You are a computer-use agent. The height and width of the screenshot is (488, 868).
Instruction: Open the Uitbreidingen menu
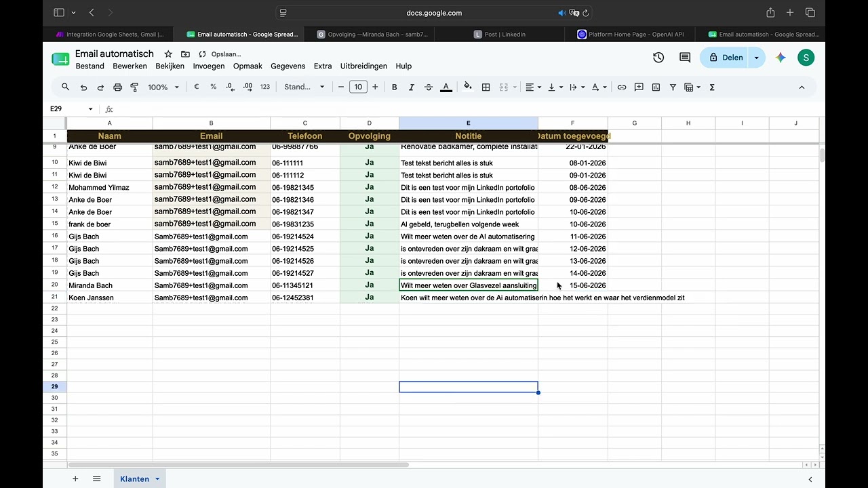click(x=363, y=66)
